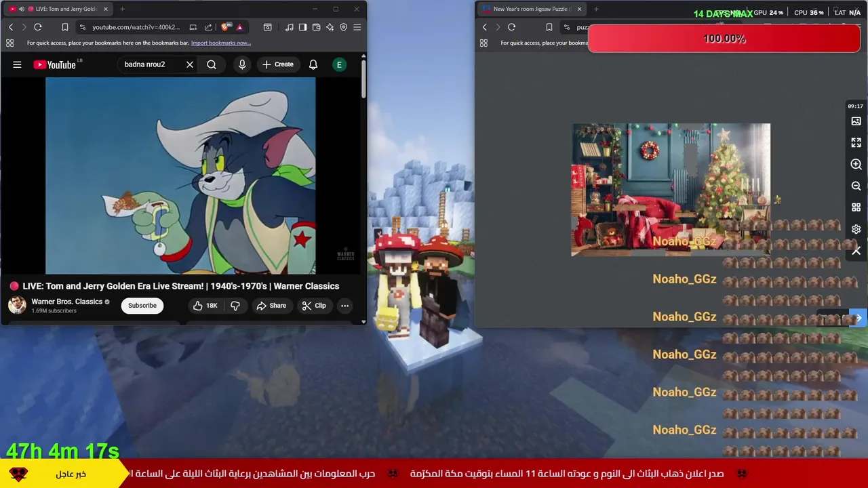868x488 pixels.
Task: Open the YouTube hamburger guide menu
Action: click(17, 64)
